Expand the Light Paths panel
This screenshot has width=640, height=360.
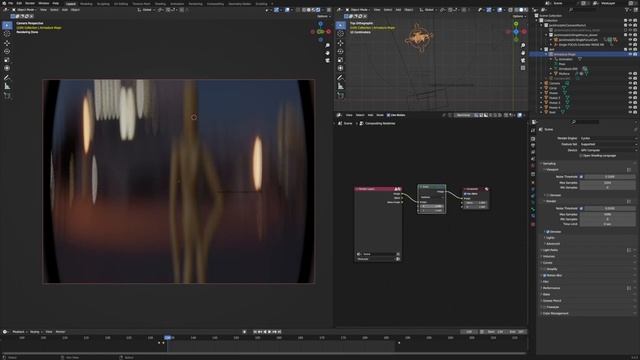[551, 250]
